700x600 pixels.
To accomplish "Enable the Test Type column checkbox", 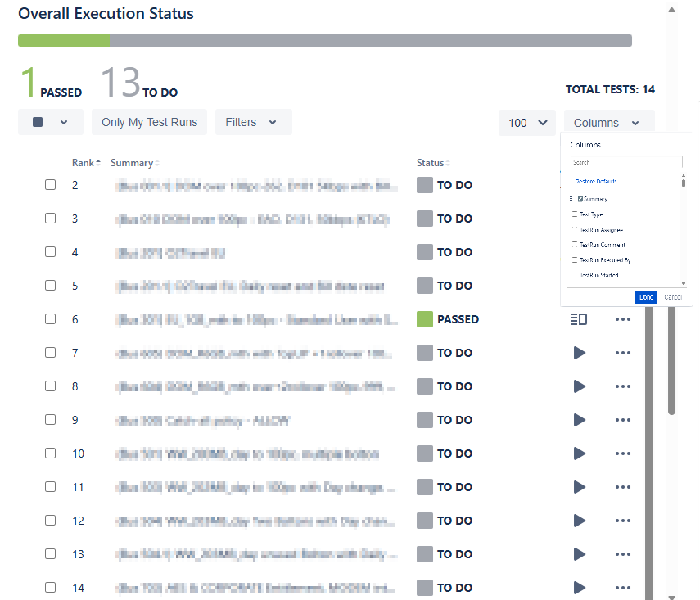I will pos(576,214).
